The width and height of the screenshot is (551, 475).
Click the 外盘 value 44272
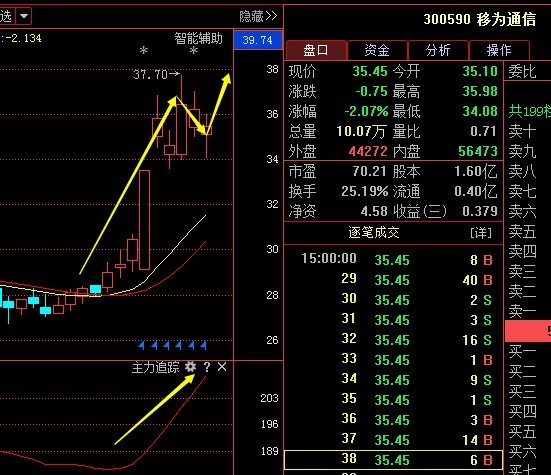(368, 151)
